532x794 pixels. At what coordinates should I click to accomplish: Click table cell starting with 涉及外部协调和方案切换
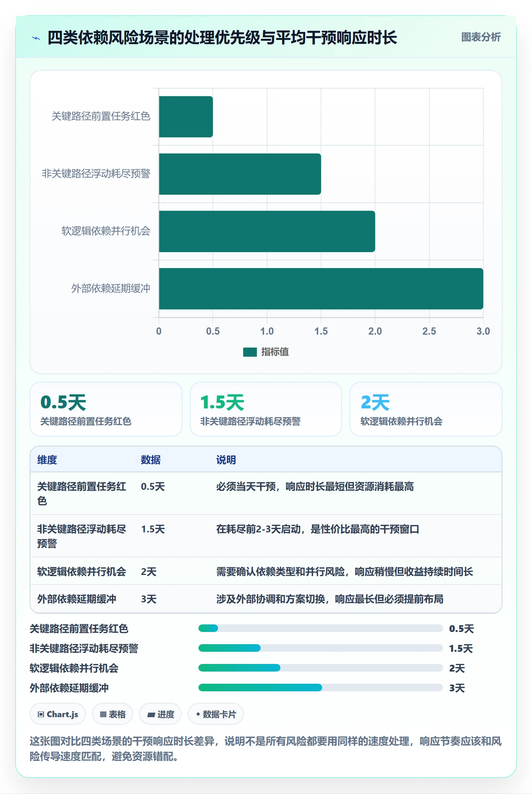click(330, 599)
